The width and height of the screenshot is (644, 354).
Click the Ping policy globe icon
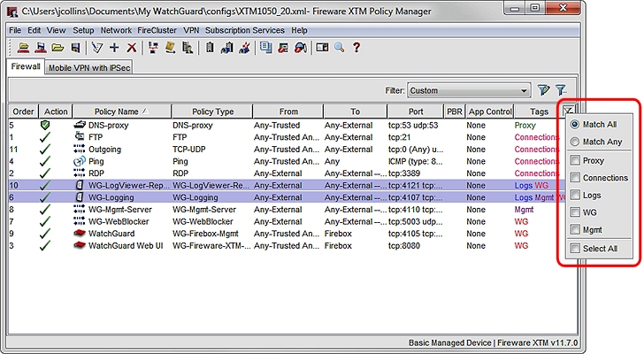pyautogui.click(x=80, y=161)
